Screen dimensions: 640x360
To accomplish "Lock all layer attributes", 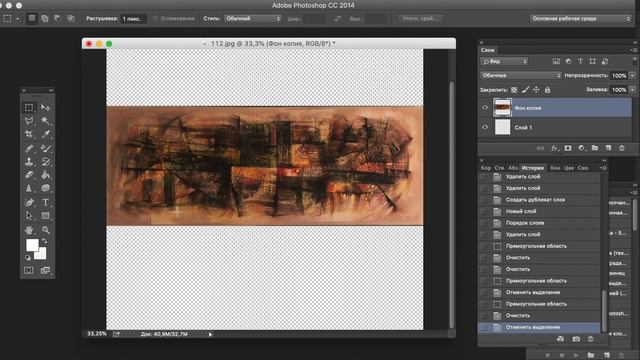I will (547, 90).
